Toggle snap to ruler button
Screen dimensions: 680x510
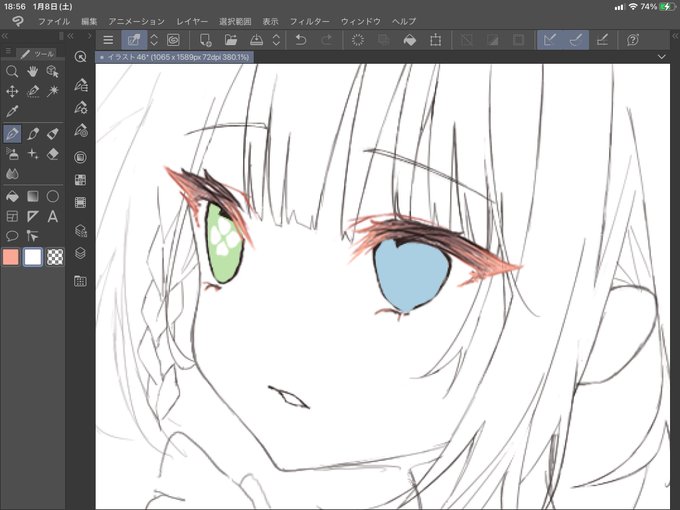pos(550,40)
